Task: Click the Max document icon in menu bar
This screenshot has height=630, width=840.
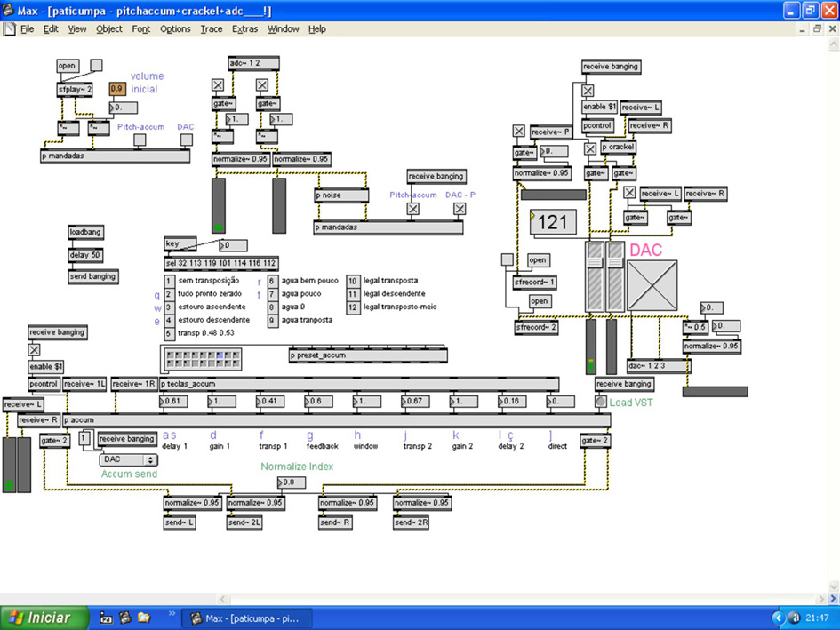Action: 9,28
